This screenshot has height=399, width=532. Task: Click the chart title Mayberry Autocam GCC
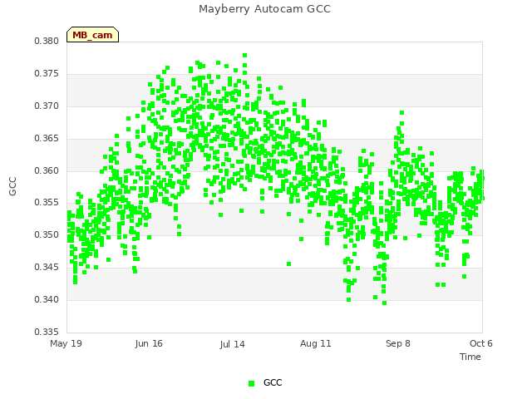tap(264, 9)
